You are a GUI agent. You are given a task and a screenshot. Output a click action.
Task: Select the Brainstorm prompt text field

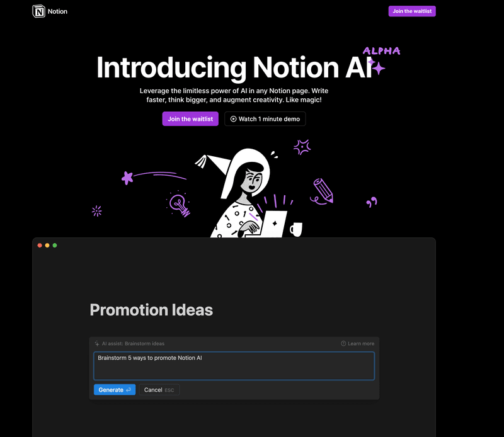234,365
